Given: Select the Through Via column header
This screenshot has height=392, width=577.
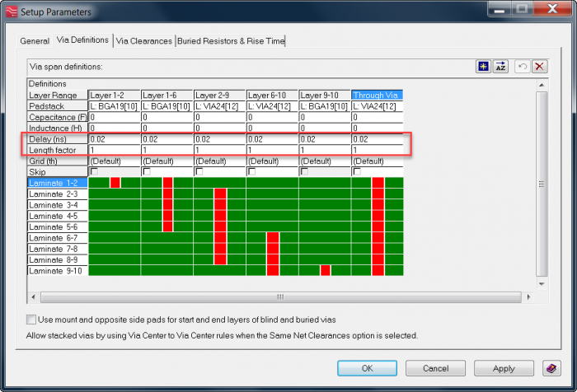Looking at the screenshot, I should pos(377,96).
